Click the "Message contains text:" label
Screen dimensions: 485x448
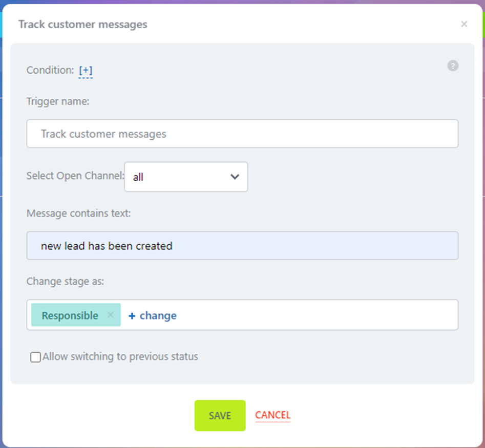(x=79, y=213)
